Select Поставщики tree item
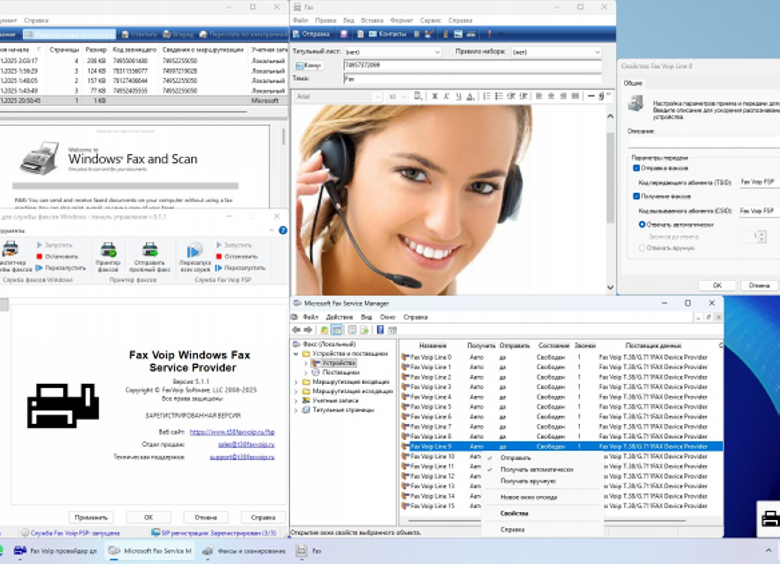Screen dimensions: 780x564 [340, 372]
